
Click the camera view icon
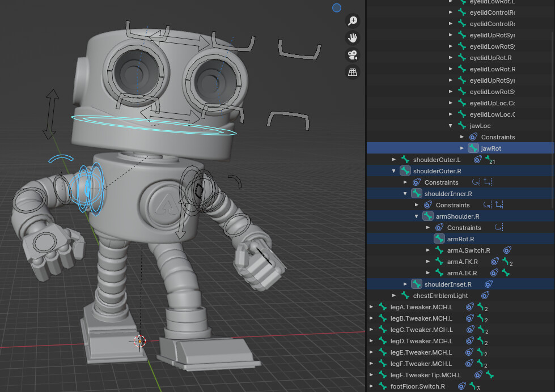pos(353,55)
